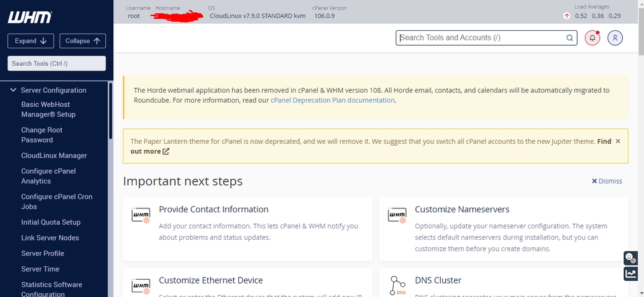Click the DNS Cluster icon

(x=397, y=286)
